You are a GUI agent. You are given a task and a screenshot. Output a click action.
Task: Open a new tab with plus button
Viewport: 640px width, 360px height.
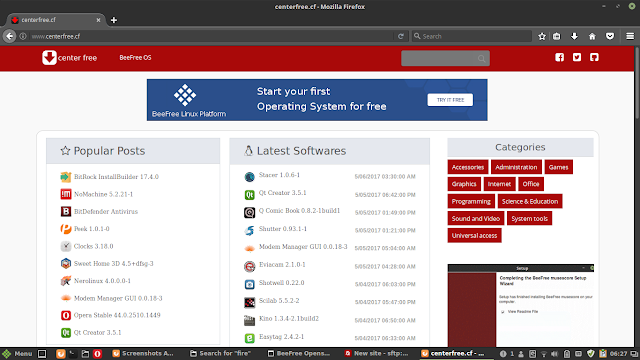(x=114, y=20)
